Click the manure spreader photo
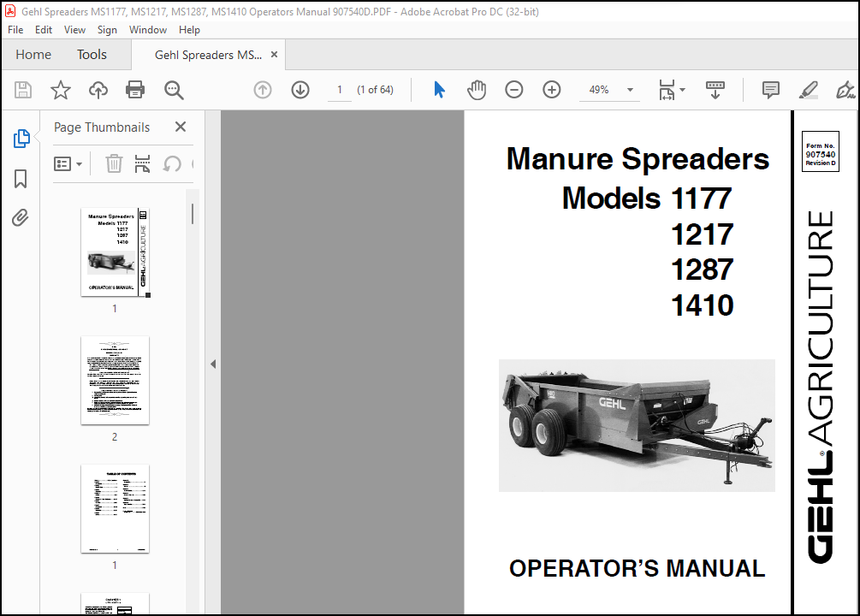Image resolution: width=860 pixels, height=616 pixels. [637, 425]
